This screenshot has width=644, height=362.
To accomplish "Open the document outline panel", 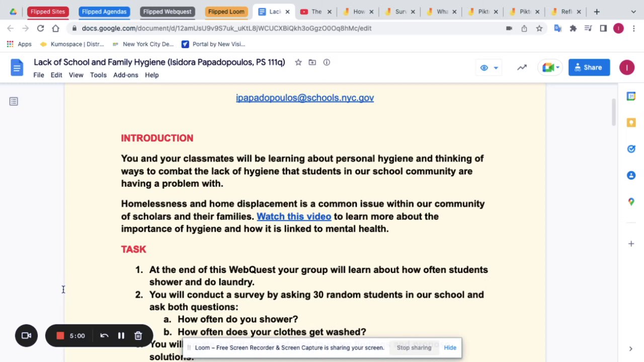I will [14, 102].
